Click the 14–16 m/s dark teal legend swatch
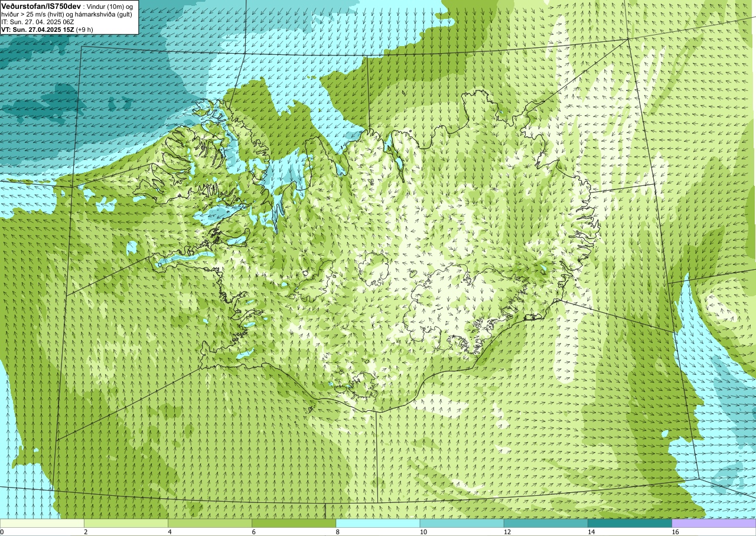This screenshot has height=536, width=756. click(630, 523)
